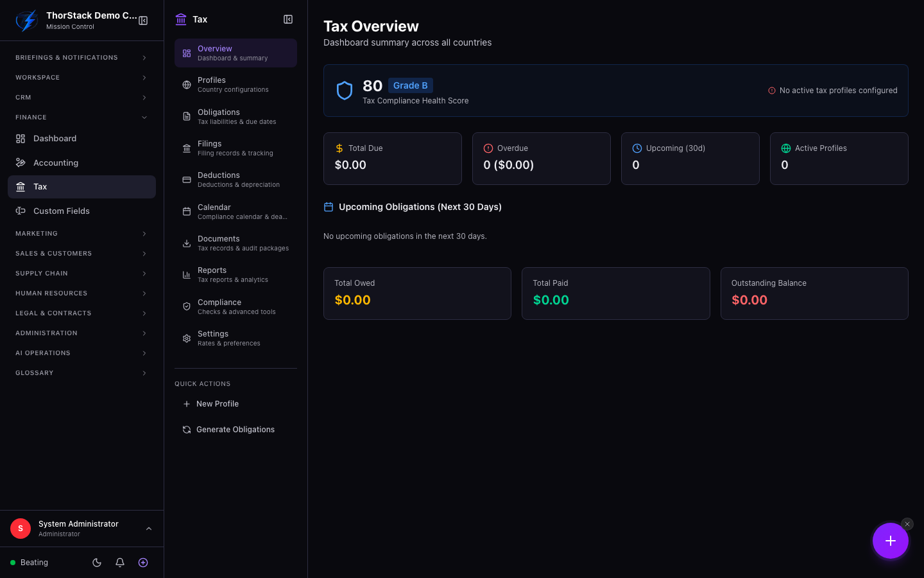Select Obligations in Tax menu
Viewport: 924px width, 578px height.
click(235, 116)
